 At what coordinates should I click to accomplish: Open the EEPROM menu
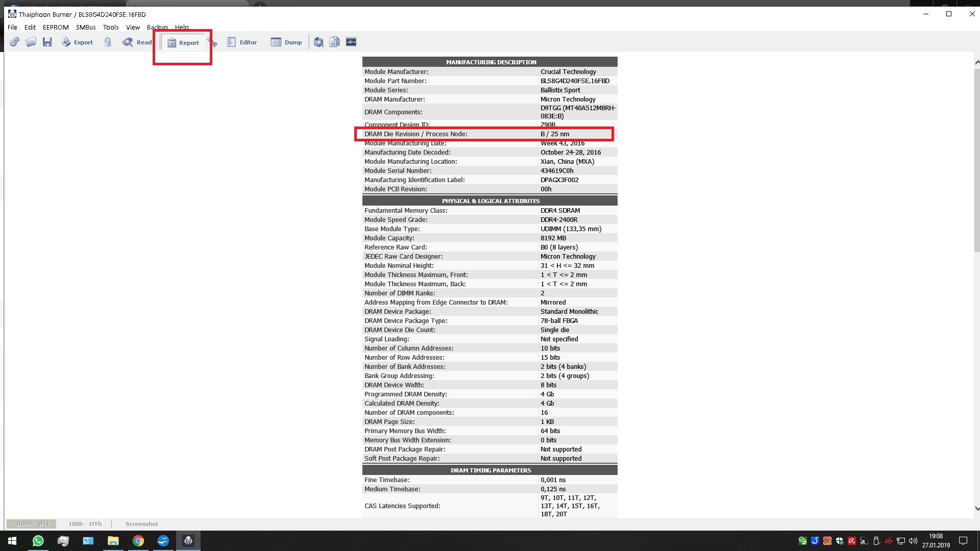click(56, 28)
